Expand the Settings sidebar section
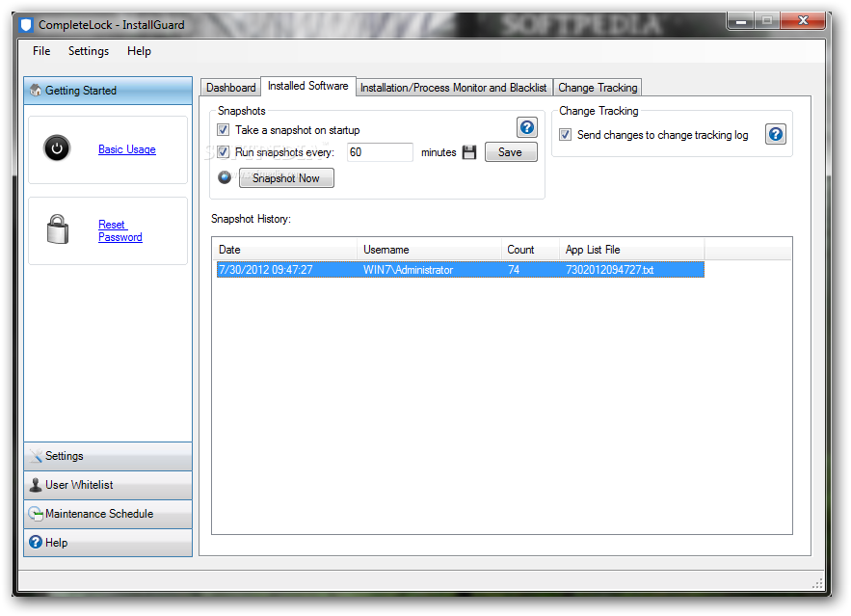Image resolution: width=851 pixels, height=616 pixels. 108,456
